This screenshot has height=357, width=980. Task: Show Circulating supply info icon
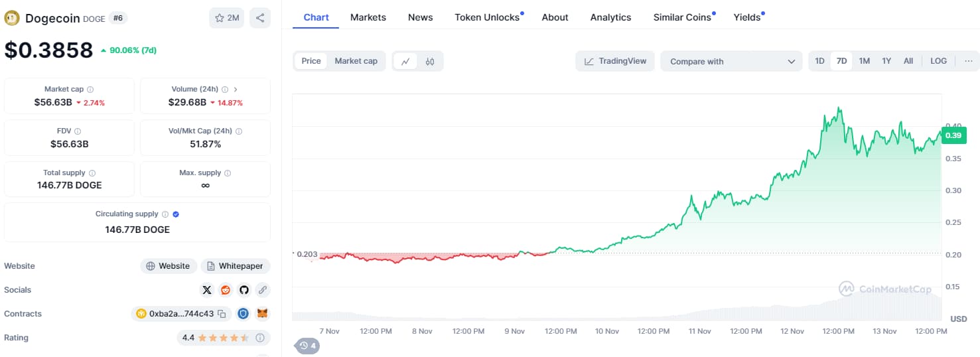click(165, 214)
